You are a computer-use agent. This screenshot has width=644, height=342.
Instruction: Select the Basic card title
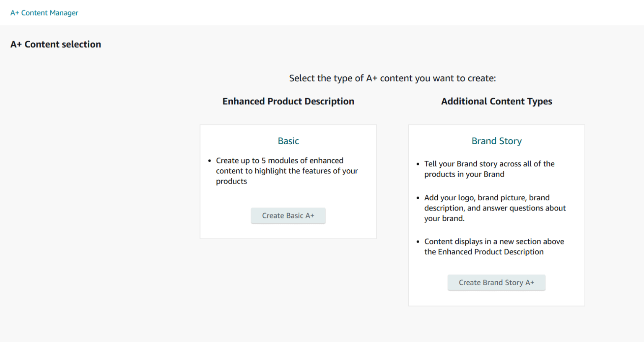pyautogui.click(x=288, y=141)
